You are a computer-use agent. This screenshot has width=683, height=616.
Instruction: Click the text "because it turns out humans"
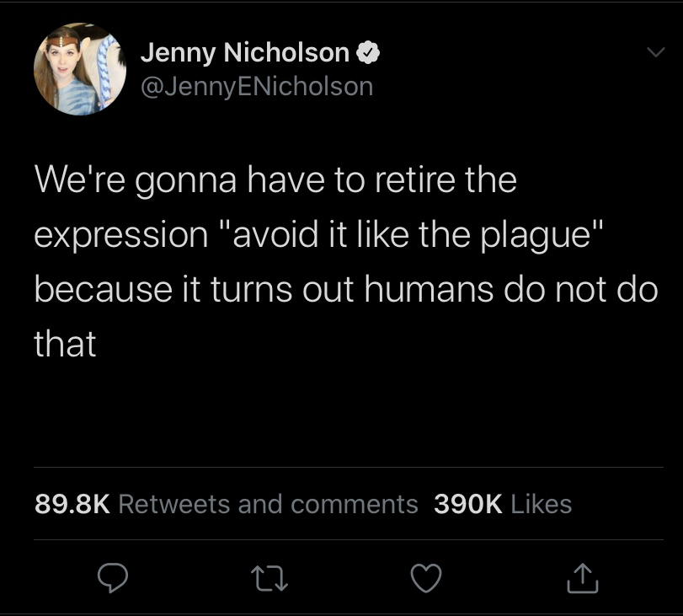pyautogui.click(x=232, y=289)
